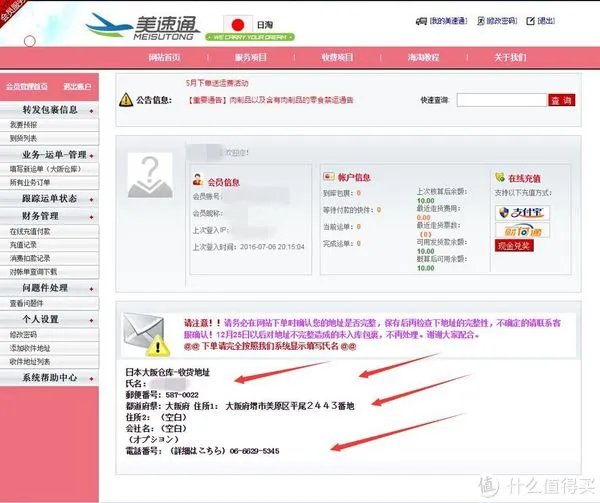Expand the 财务管理 section

click(49, 217)
